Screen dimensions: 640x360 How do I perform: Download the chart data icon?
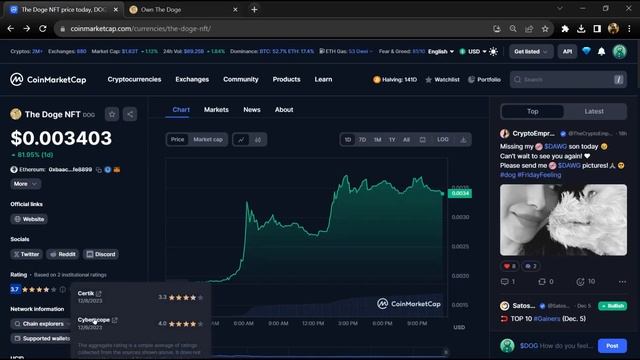tap(463, 140)
